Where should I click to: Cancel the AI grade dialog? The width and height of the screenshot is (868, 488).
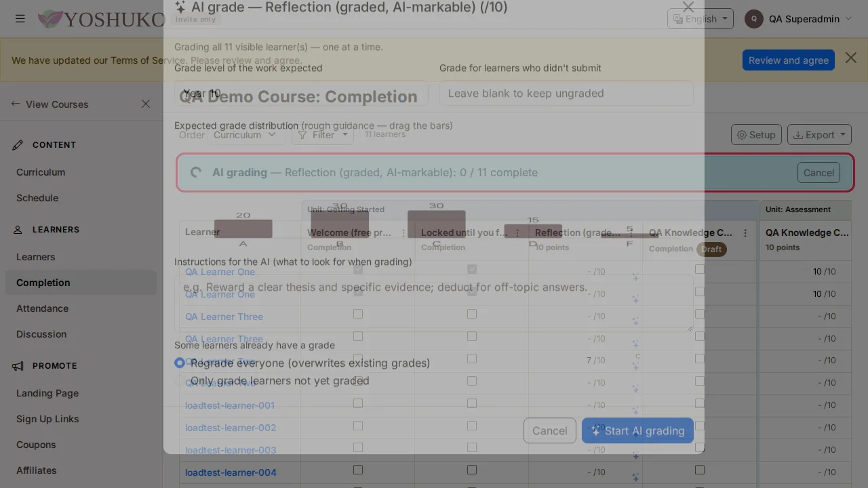549,430
